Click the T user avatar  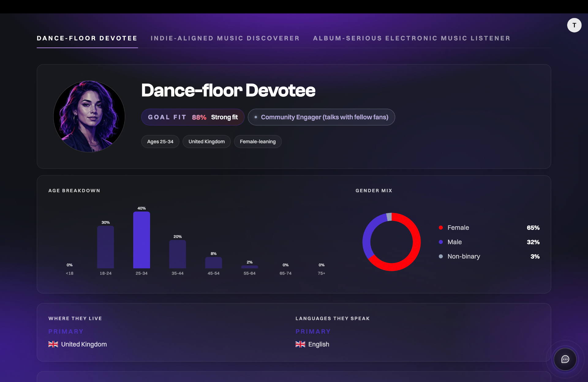574,25
